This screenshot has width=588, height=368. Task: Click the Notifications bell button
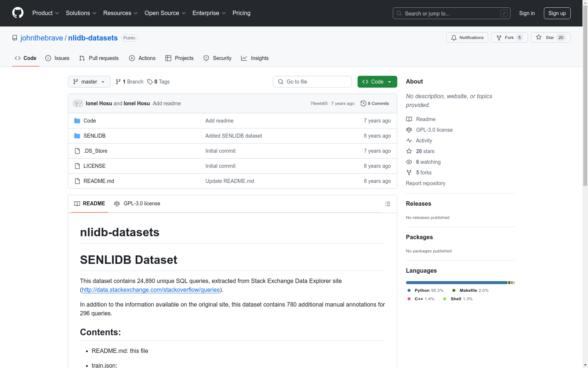pos(467,38)
